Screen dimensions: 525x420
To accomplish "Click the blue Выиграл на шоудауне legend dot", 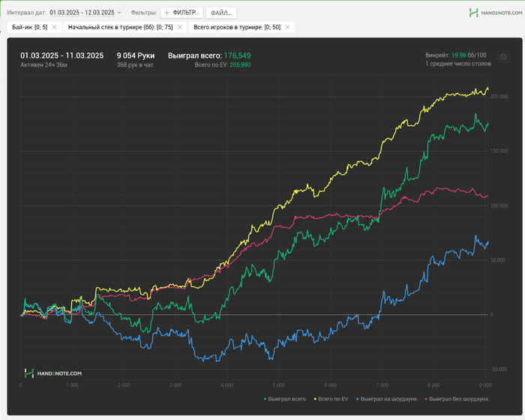I will click(358, 399).
